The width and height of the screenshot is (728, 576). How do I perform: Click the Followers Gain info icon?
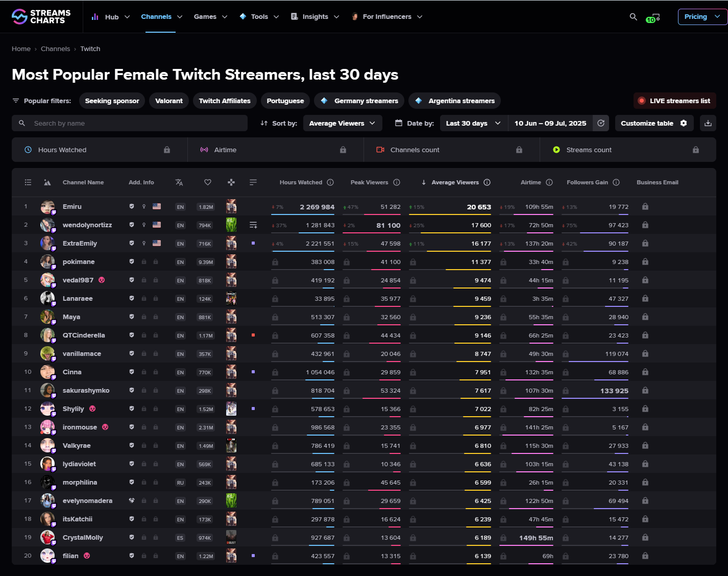(x=616, y=182)
